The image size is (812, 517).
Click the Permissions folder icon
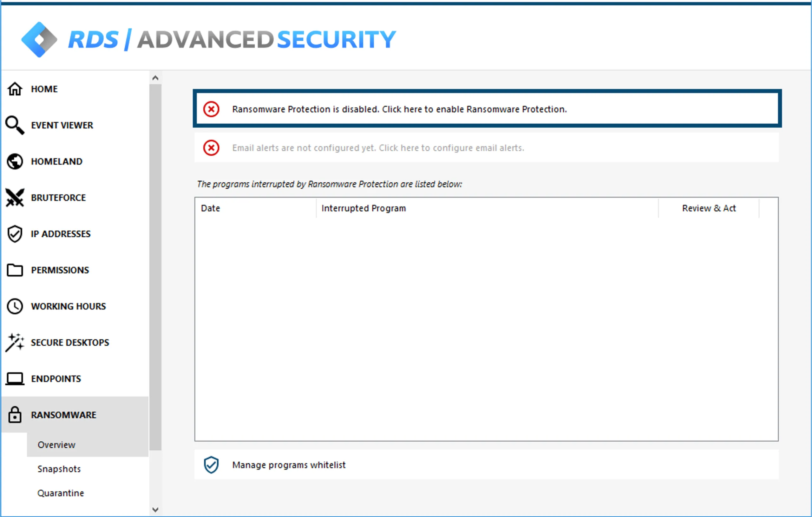pyautogui.click(x=15, y=270)
